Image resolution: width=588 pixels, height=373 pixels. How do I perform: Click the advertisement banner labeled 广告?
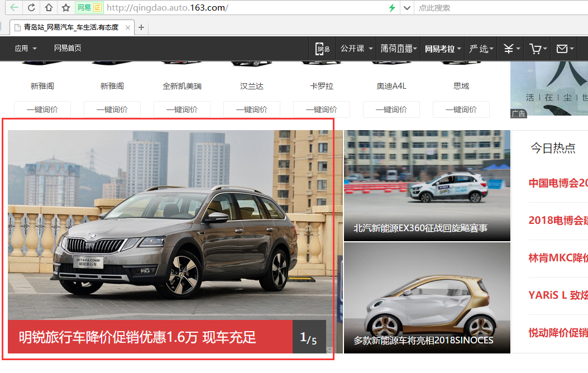pyautogui.click(x=549, y=89)
